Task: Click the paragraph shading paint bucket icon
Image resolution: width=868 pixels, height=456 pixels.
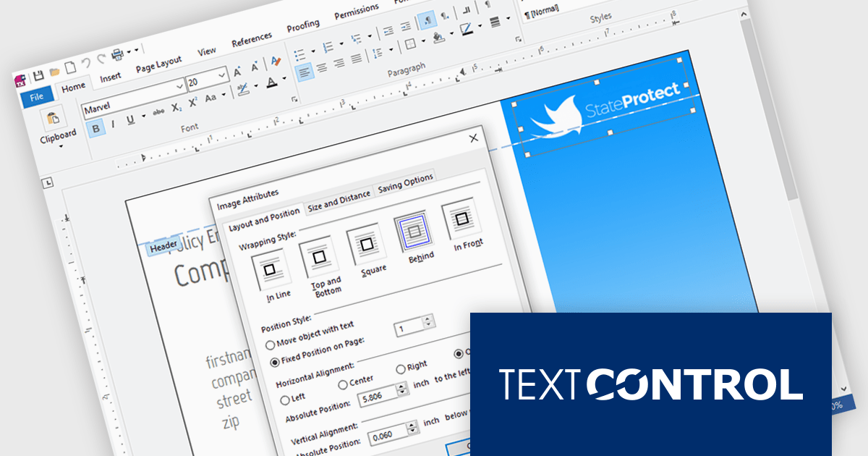Action: 438,37
